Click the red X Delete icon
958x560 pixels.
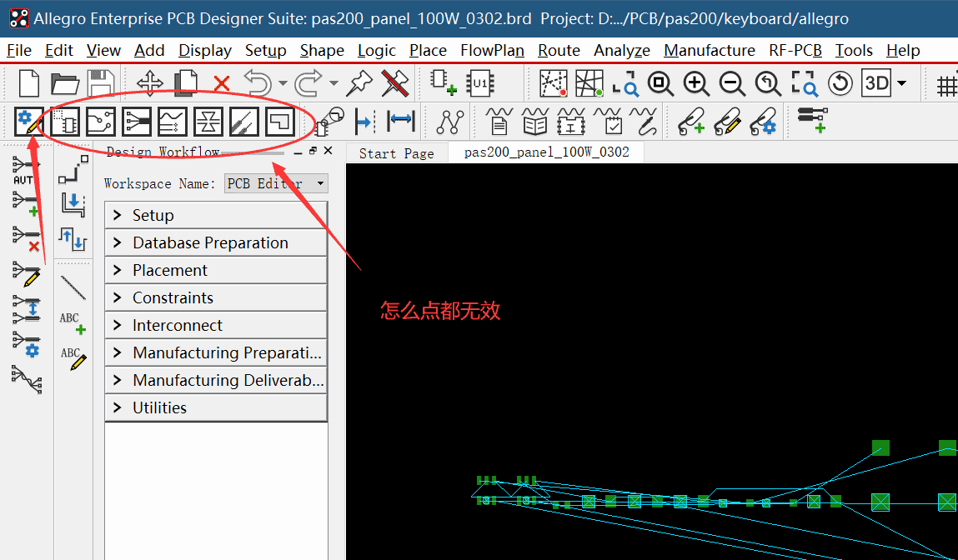[x=222, y=83]
